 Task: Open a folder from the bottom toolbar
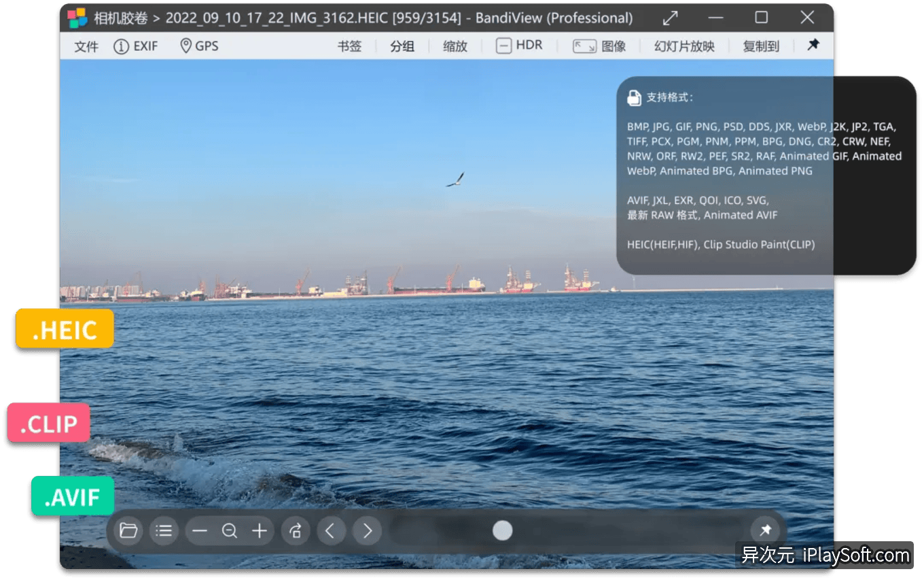tap(128, 530)
